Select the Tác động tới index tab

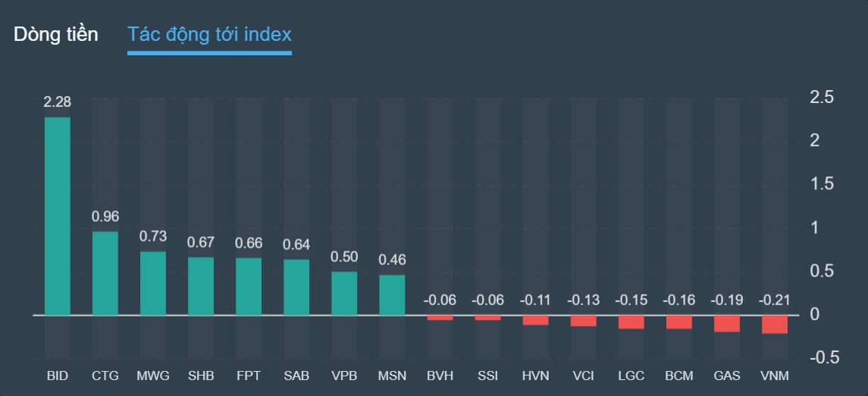209,35
